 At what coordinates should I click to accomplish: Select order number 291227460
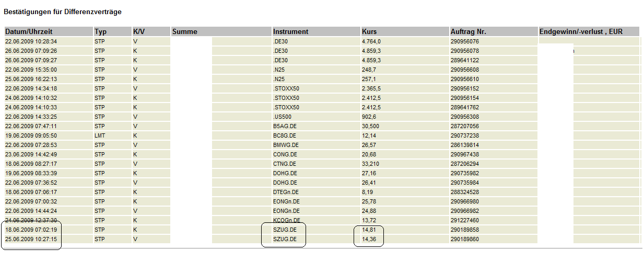464,220
